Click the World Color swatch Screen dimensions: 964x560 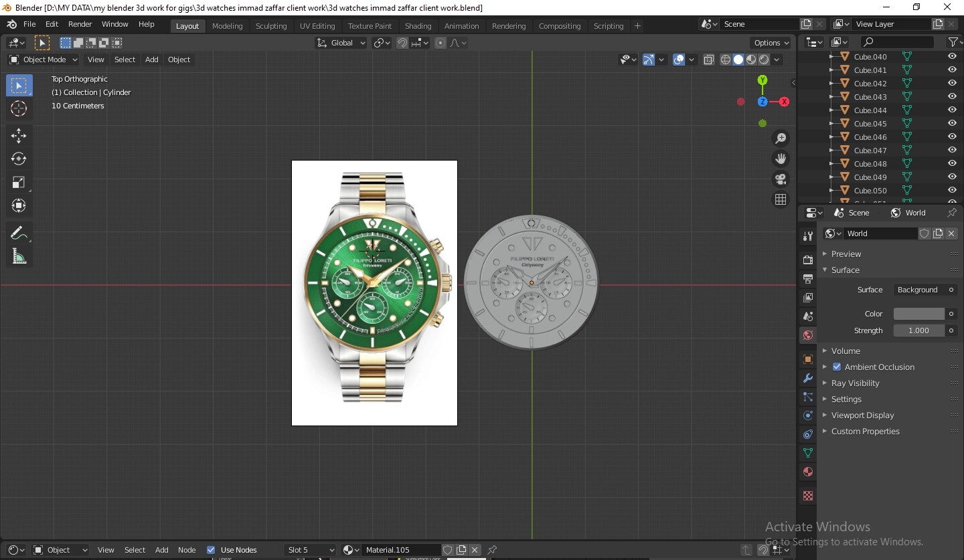pyautogui.click(x=918, y=314)
